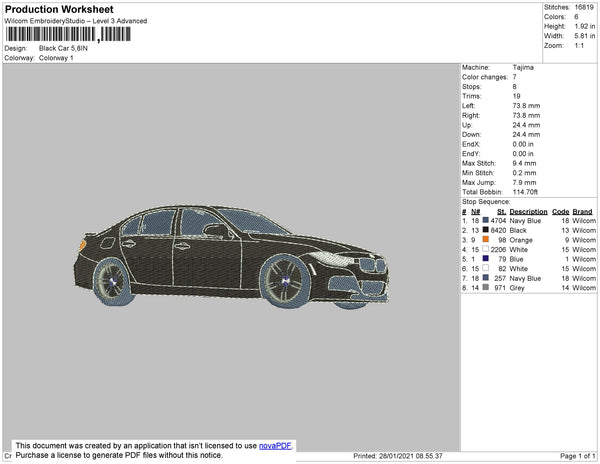
Task: Click the embroidered black car design preview
Action: coord(232,257)
